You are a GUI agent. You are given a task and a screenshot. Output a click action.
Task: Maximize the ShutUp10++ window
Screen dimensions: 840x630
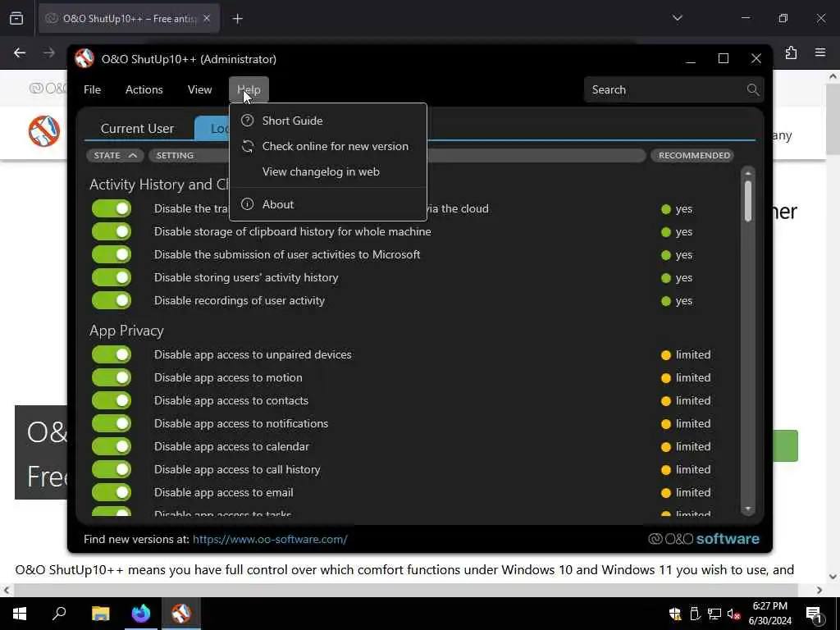pyautogui.click(x=724, y=58)
